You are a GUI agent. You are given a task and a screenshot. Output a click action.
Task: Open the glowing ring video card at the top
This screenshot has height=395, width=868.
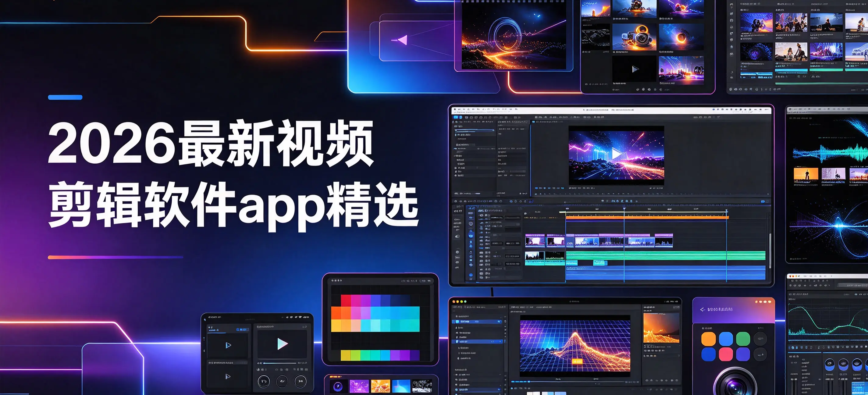(x=514, y=35)
